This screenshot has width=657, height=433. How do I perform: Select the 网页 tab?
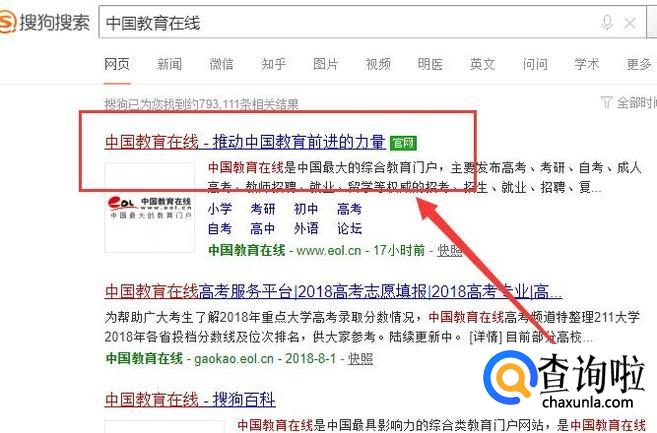point(117,64)
